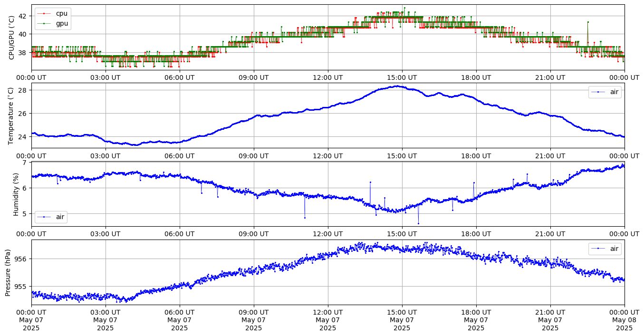Select the "air" legend in the Temperature plot
Image resolution: width=644 pixels, height=336 pixels.
point(605,92)
